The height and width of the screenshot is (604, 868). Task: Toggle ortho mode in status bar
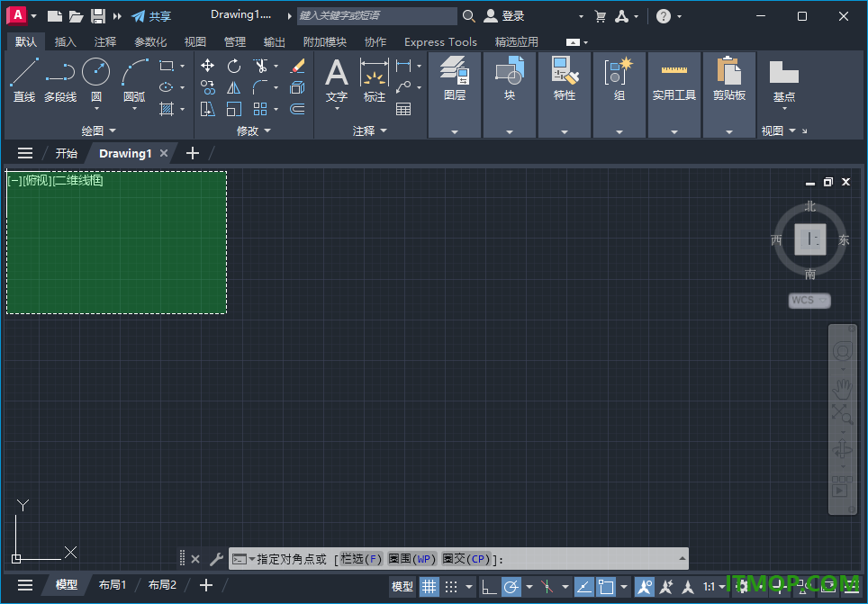(489, 586)
